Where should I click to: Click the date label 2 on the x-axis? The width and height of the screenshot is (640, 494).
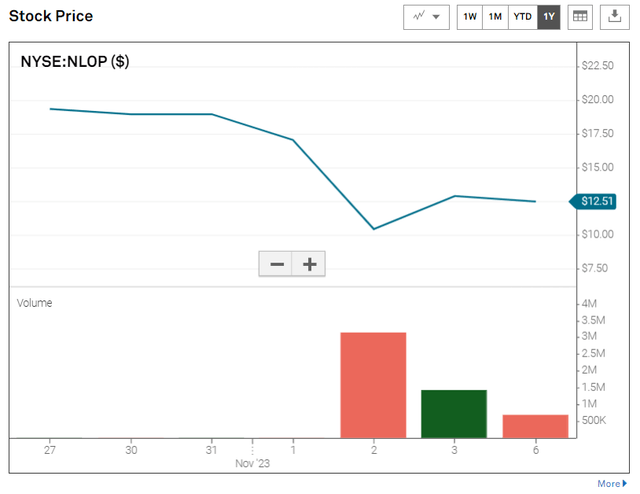374,450
